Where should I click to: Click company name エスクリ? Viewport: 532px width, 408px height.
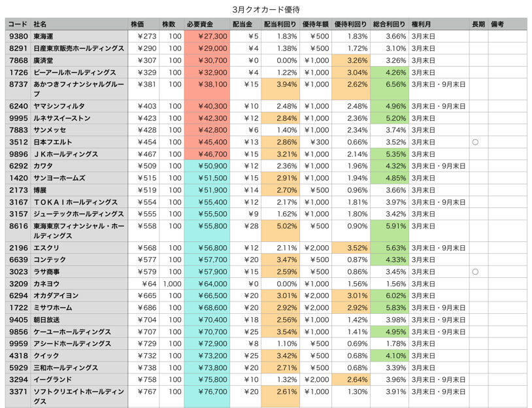point(46,248)
